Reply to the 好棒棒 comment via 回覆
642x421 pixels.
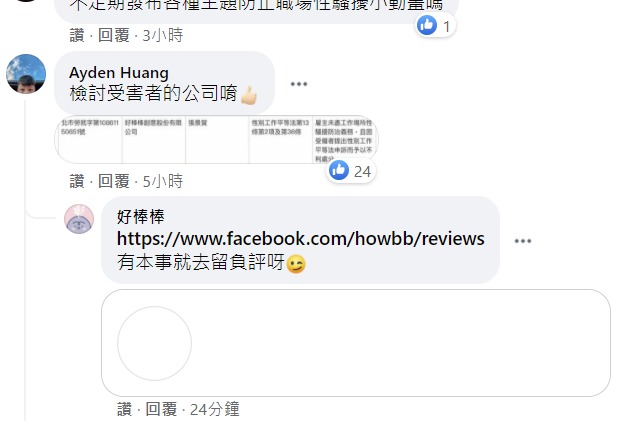click(x=161, y=409)
